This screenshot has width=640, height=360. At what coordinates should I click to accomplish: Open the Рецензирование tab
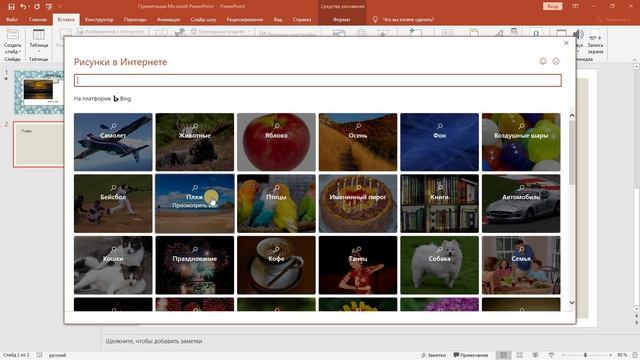(x=245, y=19)
